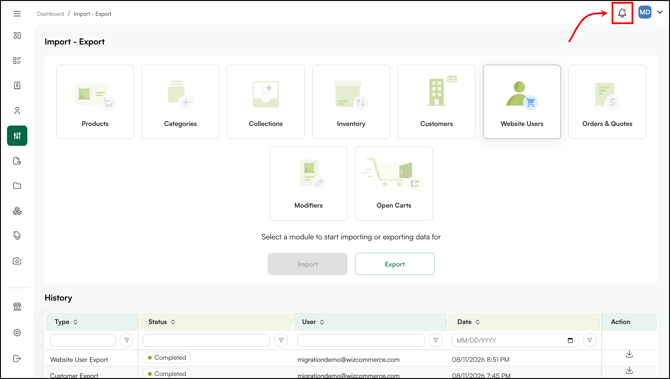This screenshot has height=379, width=670.
Task: Click the 08/11/2026 8:51 PM date cell
Action: coord(480,360)
